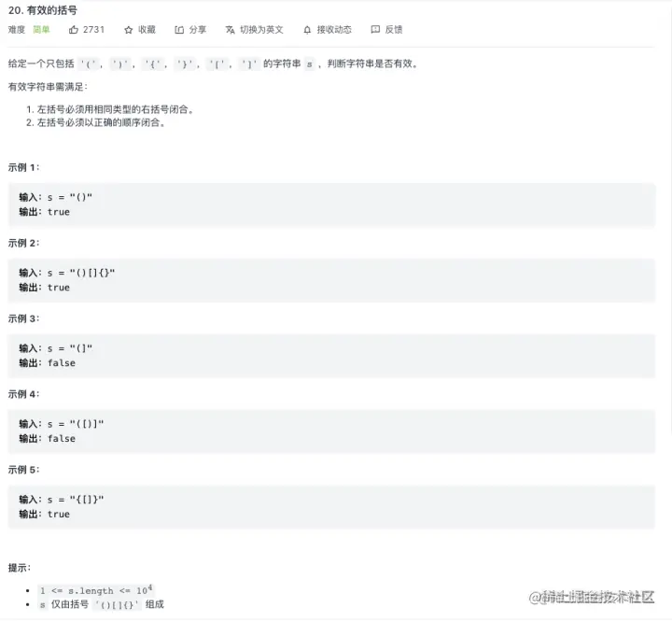Viewport: 672px width, 622px height.
Task: Click rule 2 about 正确的顺序闭合
Action: tap(96, 122)
